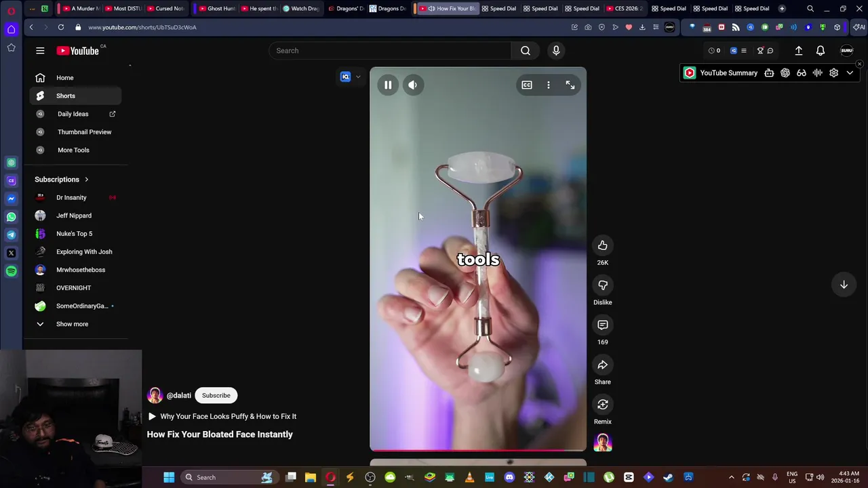The height and width of the screenshot is (488, 868).
Task: Open the Mrwhosetheboss subscription
Action: [75, 270]
